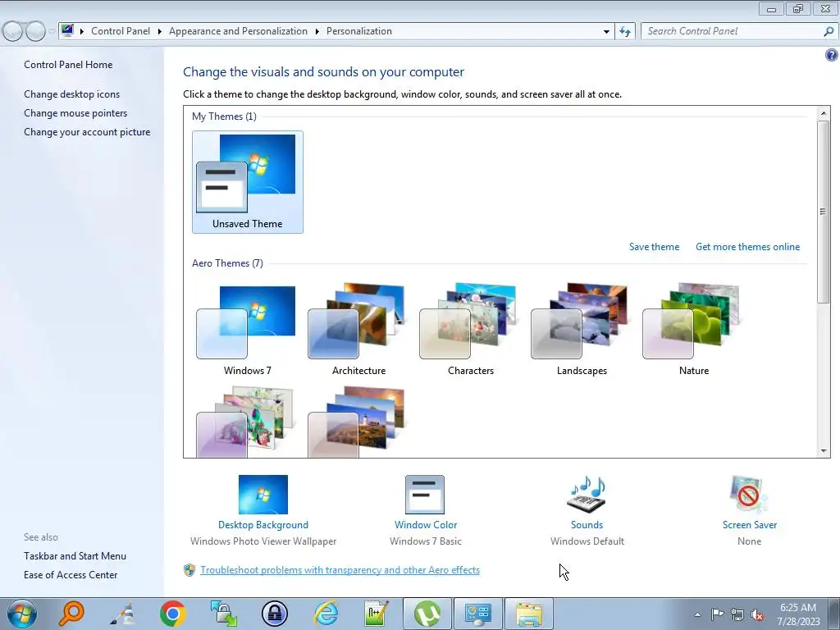
Task: Expand arrow after Control Panel breadcrumb
Action: (160, 32)
